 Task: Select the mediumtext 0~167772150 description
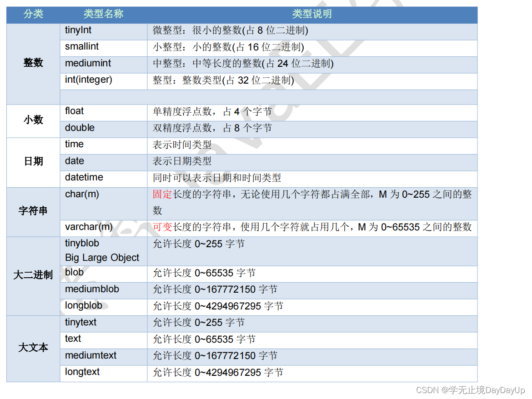tap(312, 357)
